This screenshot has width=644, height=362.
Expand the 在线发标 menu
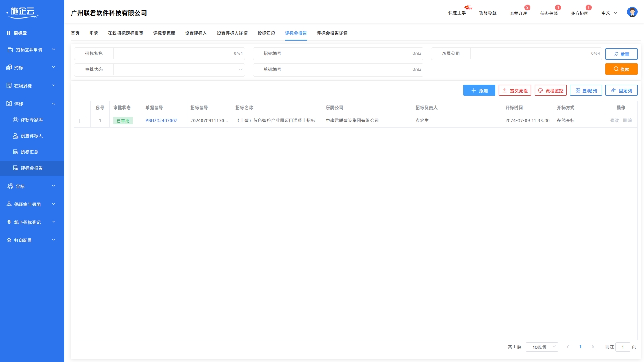tap(54, 85)
